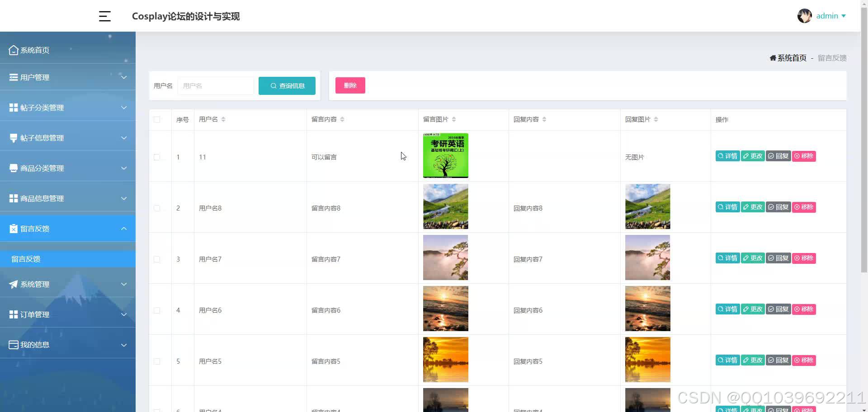Select the 留言反馈 submenu item
Screen dimensions: 868x412
click(68, 259)
